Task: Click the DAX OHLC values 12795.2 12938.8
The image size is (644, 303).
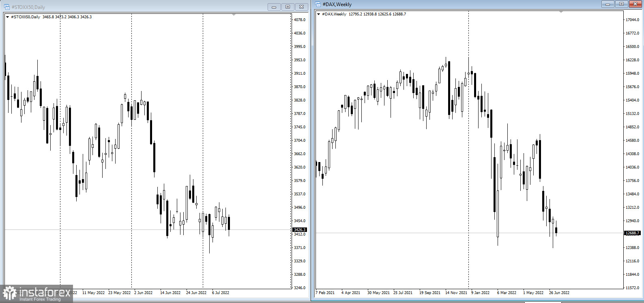Action: tap(363, 14)
